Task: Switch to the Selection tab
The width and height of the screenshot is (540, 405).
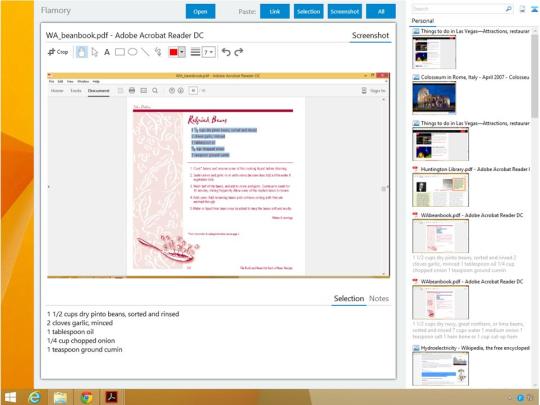Action: point(349,298)
